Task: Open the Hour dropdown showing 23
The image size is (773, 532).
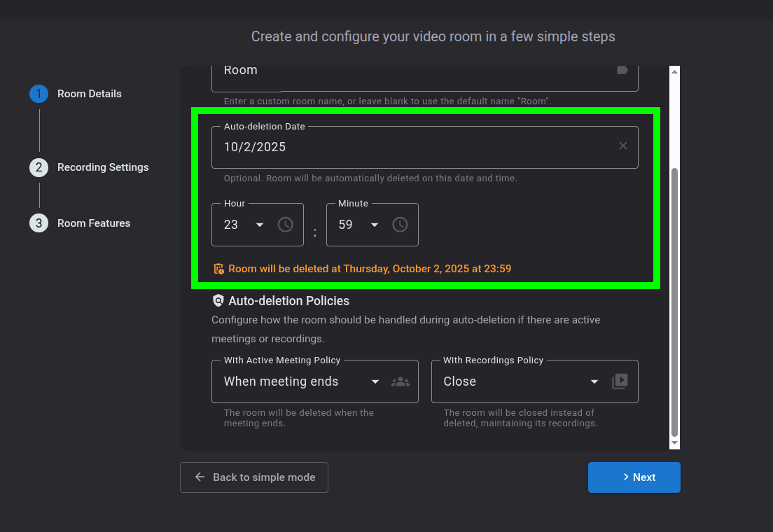Action: pyautogui.click(x=245, y=225)
